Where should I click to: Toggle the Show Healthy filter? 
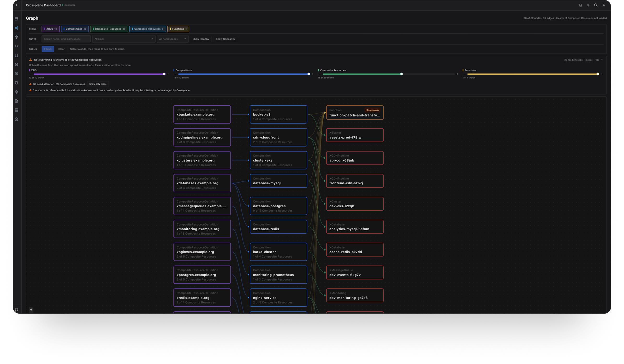click(201, 39)
